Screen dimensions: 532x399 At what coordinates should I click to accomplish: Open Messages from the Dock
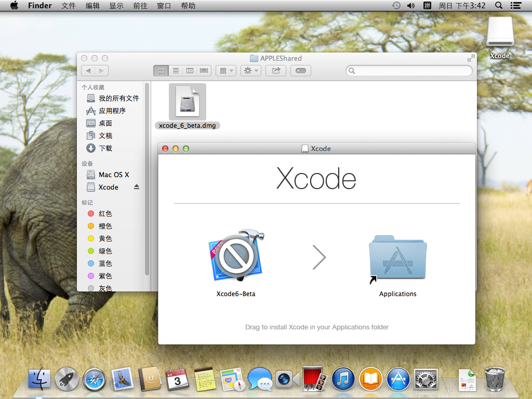(x=260, y=379)
